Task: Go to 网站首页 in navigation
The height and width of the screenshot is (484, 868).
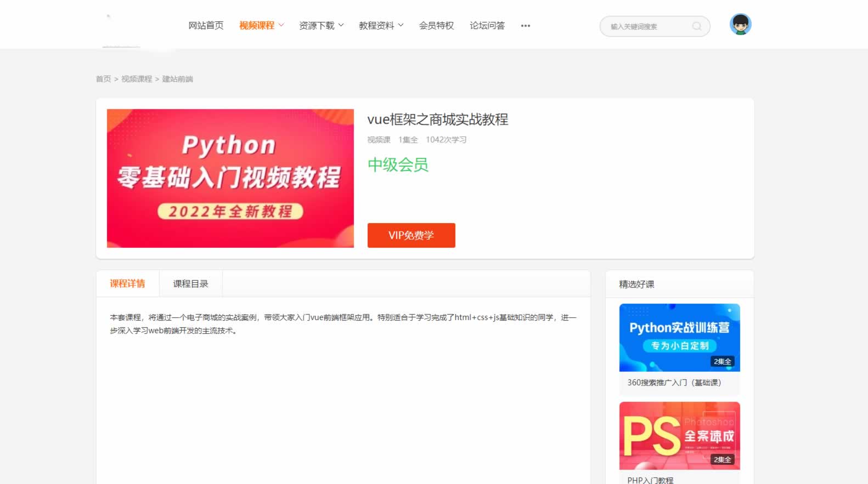Action: [206, 26]
